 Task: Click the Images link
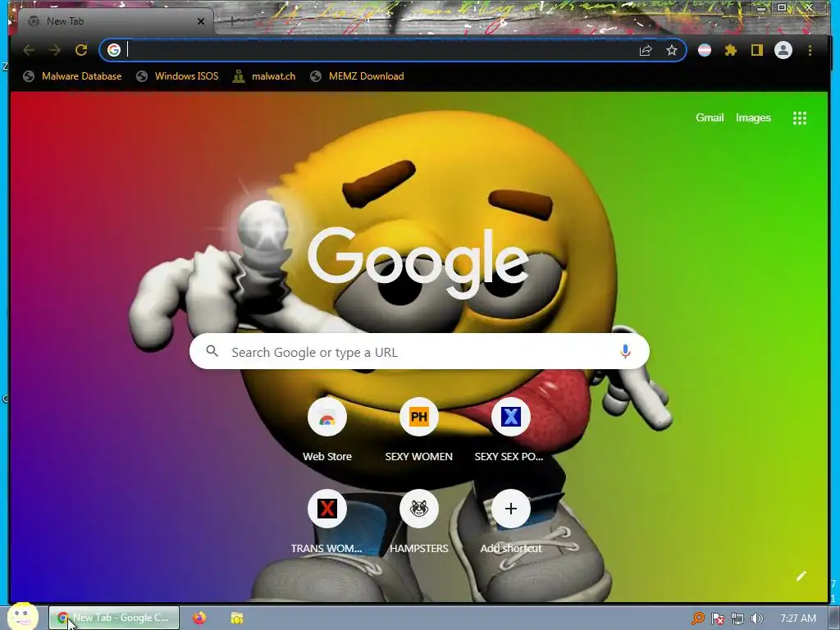point(753,118)
